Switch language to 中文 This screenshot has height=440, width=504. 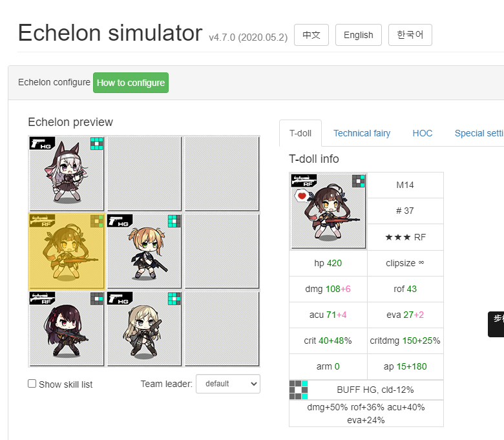[311, 35]
